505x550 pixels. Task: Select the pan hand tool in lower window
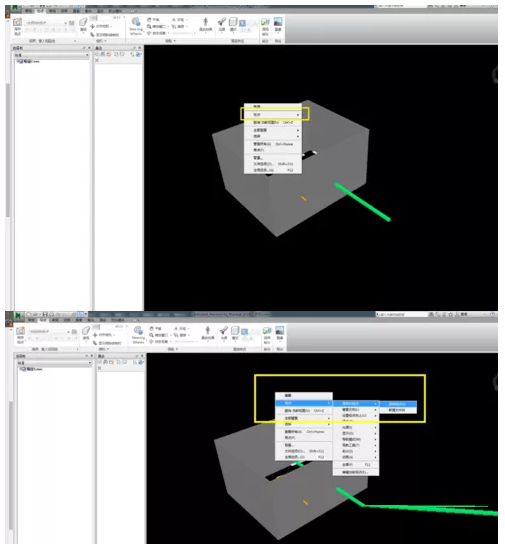point(152,328)
